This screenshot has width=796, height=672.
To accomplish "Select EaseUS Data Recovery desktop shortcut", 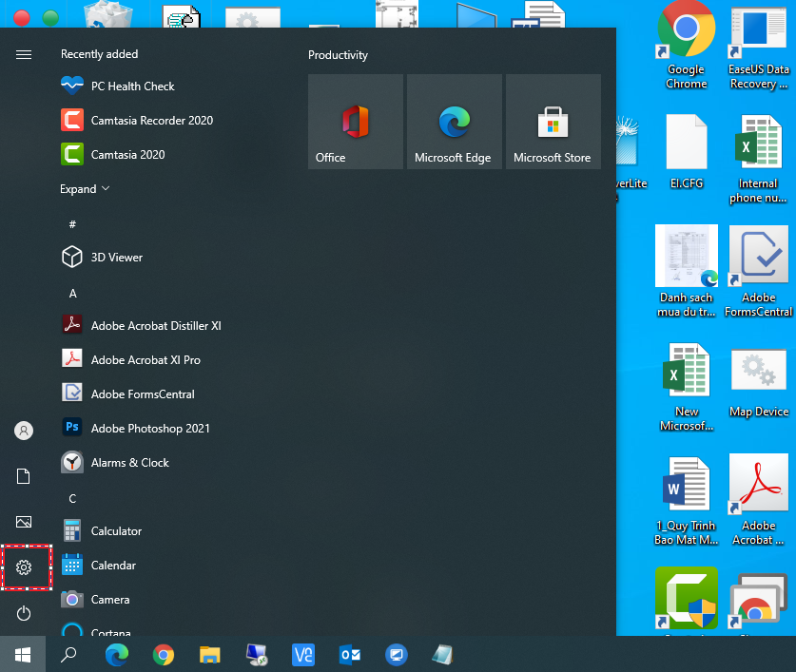I will [x=759, y=48].
